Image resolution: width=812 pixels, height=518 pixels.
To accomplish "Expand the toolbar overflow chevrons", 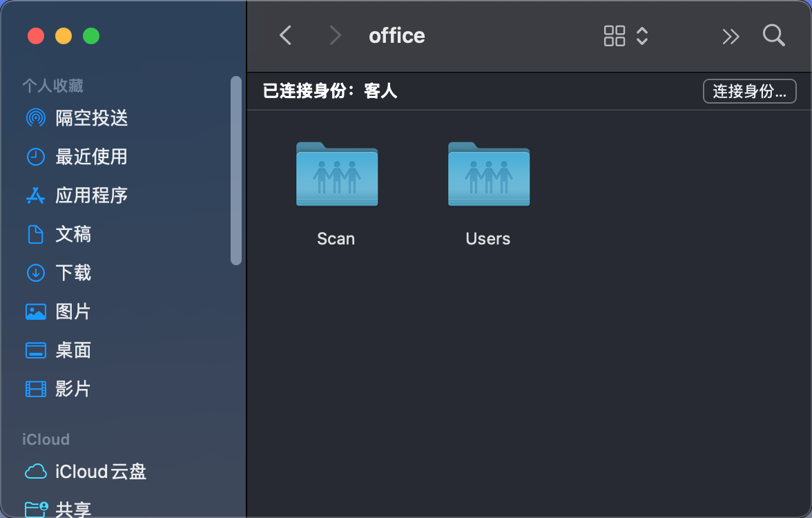I will [x=731, y=36].
